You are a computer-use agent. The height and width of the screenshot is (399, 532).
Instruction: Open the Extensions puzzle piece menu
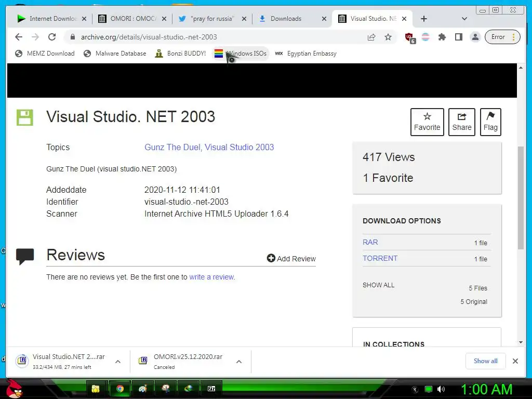coord(442,37)
